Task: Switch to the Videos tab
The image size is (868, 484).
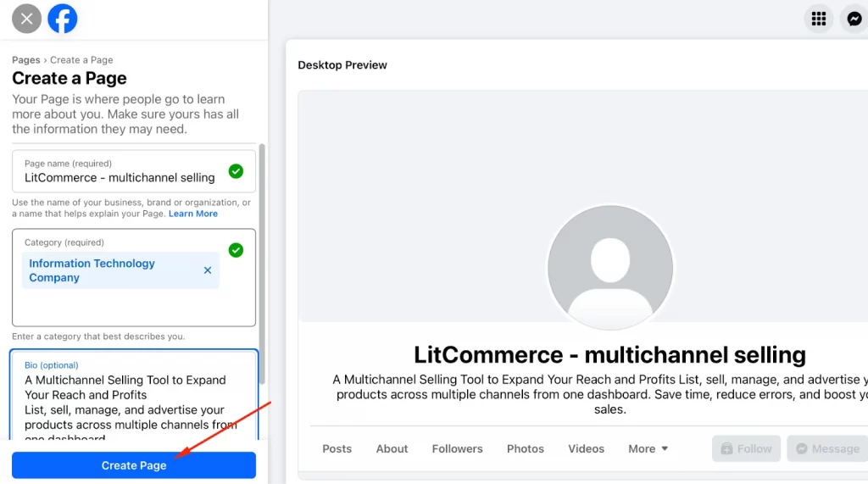Action: click(587, 448)
